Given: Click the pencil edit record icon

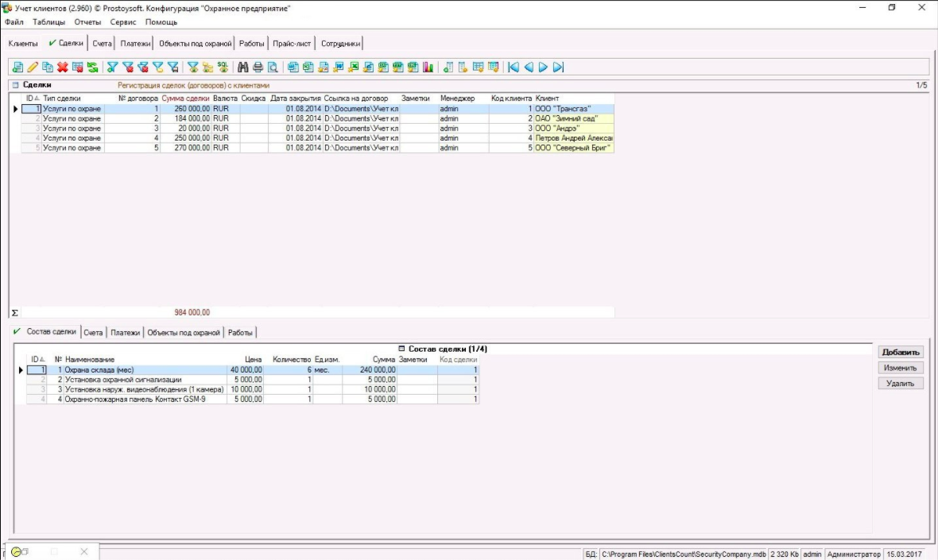Looking at the screenshot, I should point(33,68).
